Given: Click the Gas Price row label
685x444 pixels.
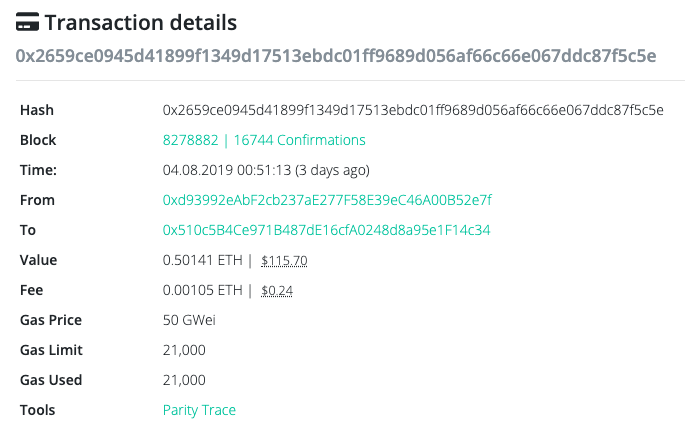Looking at the screenshot, I should click(51, 320).
